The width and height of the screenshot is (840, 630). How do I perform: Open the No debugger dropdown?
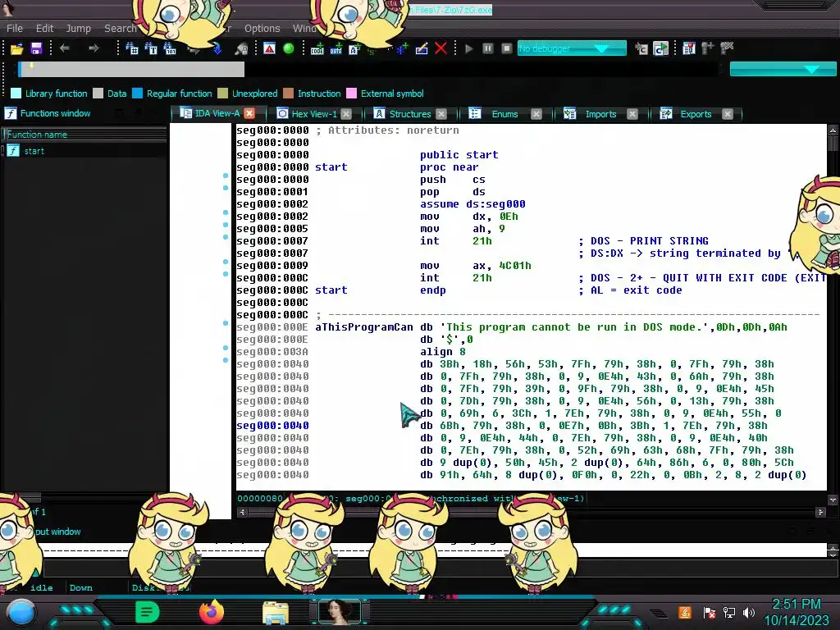572,48
